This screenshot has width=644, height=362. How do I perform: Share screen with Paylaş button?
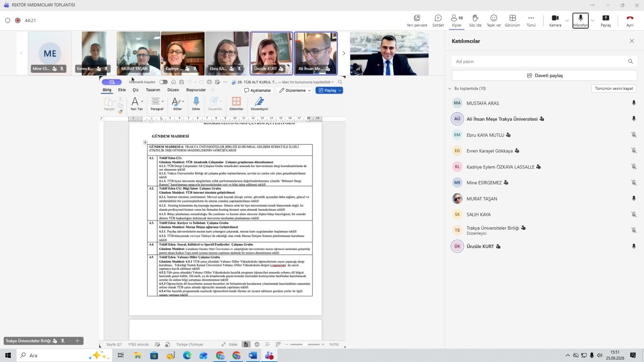(606, 21)
